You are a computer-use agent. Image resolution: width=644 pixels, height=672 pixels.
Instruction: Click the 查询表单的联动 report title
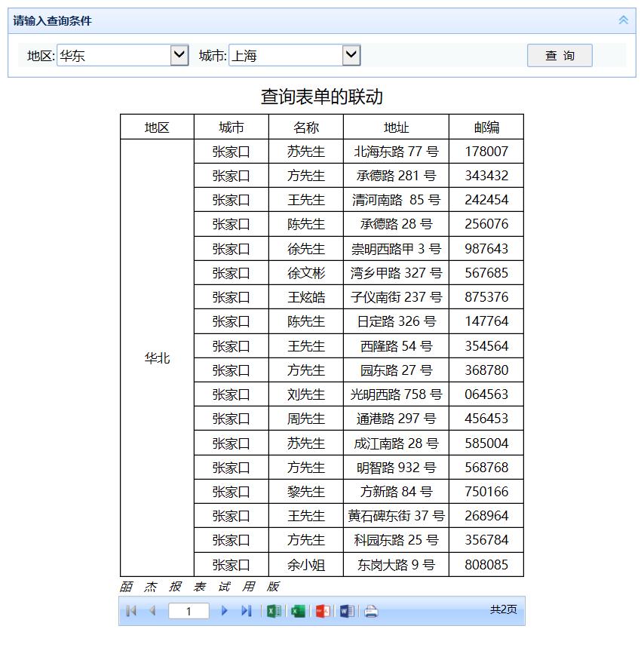coord(322,97)
